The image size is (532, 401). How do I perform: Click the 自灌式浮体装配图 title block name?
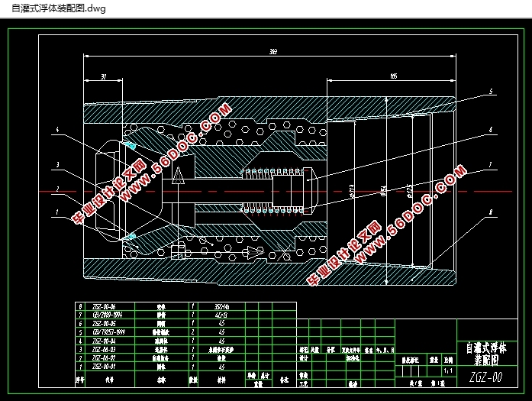pyautogui.click(x=485, y=352)
